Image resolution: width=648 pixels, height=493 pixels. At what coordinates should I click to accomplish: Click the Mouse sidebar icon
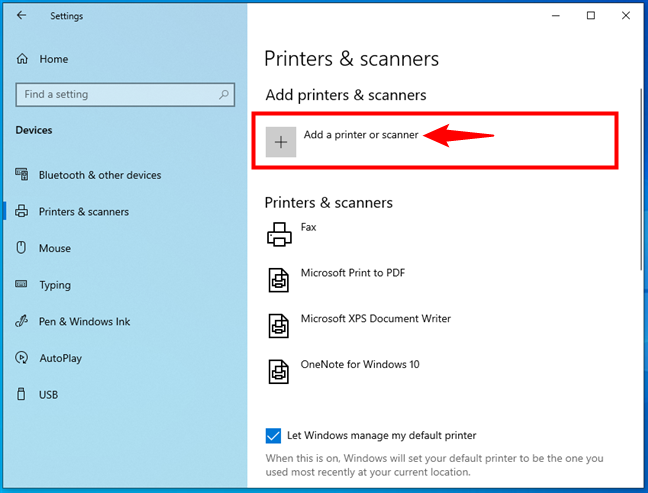(21, 248)
